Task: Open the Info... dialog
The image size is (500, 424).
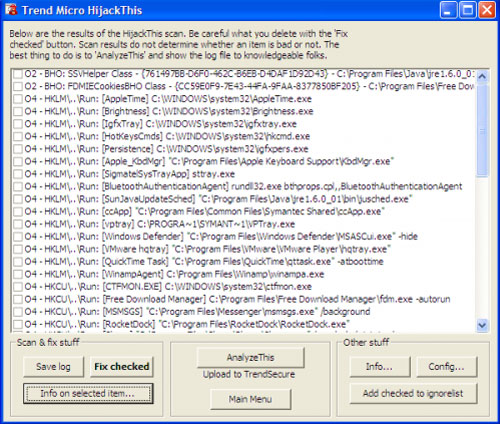Action: [380, 367]
